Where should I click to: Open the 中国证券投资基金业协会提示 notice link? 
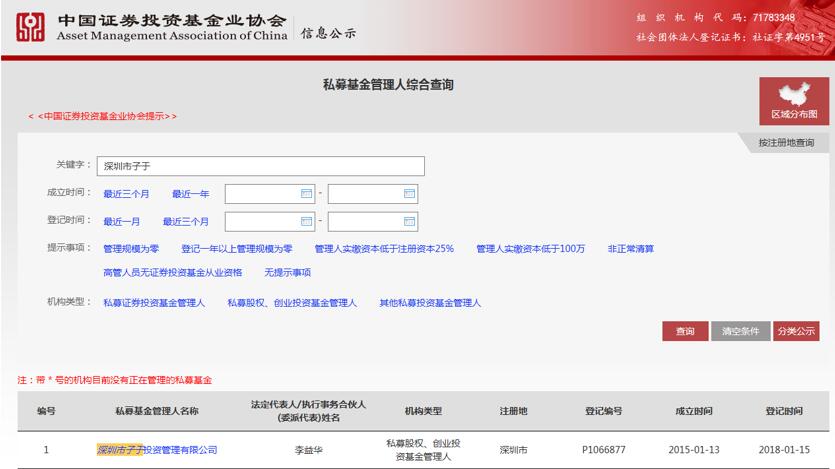pyautogui.click(x=102, y=116)
